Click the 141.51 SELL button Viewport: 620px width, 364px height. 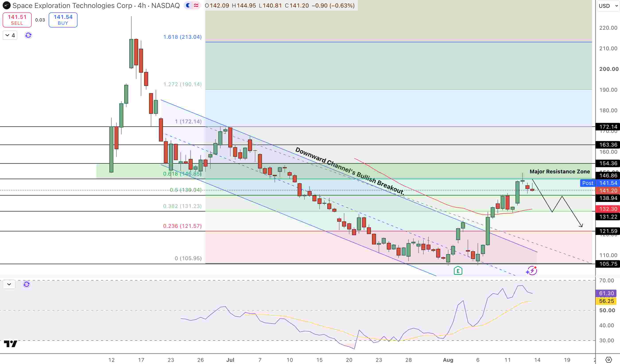click(x=17, y=20)
